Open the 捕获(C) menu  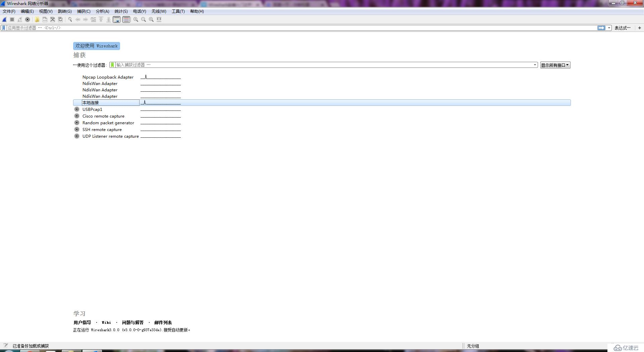(x=84, y=11)
